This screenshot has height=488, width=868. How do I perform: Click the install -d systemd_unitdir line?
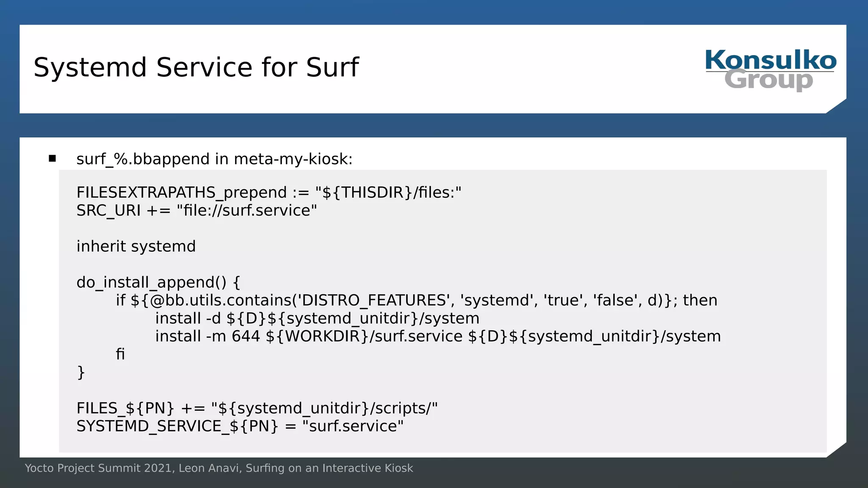point(317,319)
